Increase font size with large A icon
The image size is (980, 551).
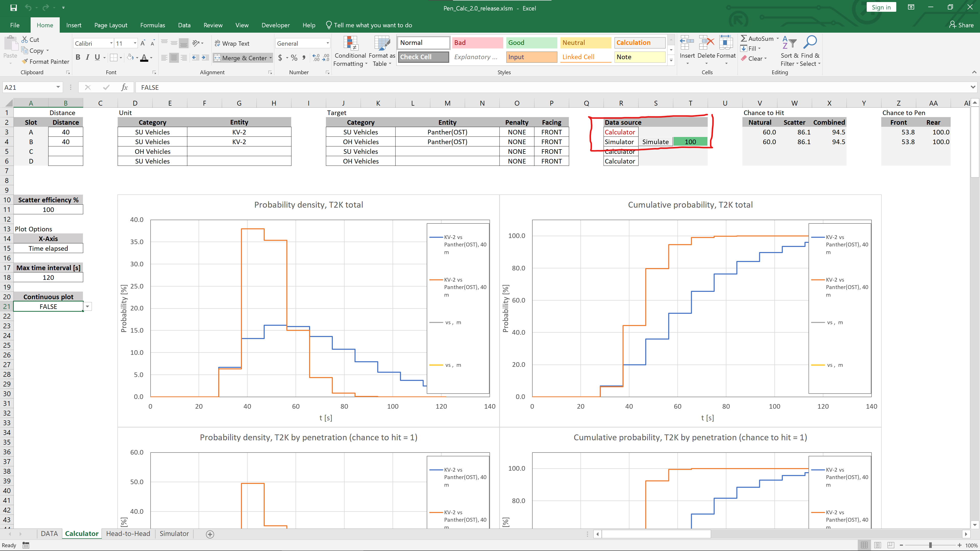pyautogui.click(x=143, y=43)
